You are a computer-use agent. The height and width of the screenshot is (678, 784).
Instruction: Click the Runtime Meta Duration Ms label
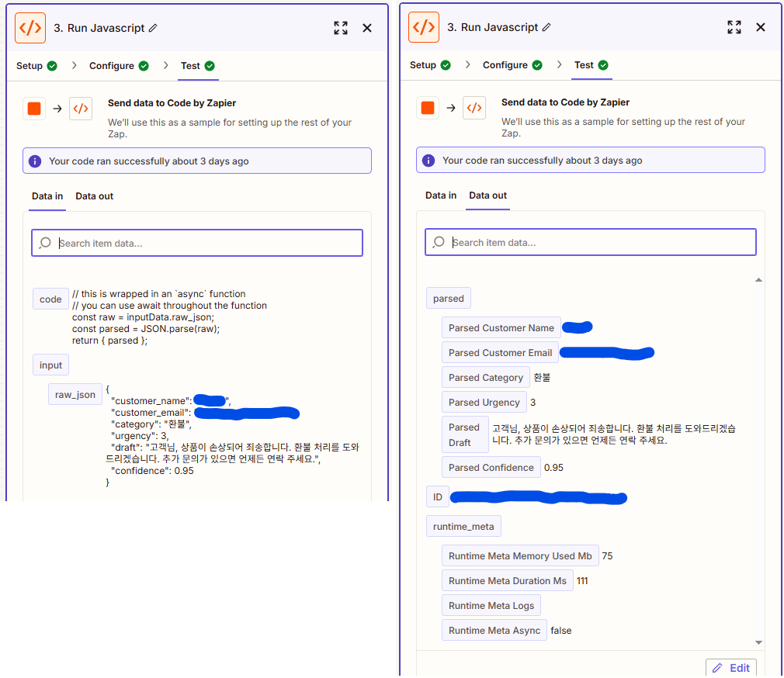point(508,580)
